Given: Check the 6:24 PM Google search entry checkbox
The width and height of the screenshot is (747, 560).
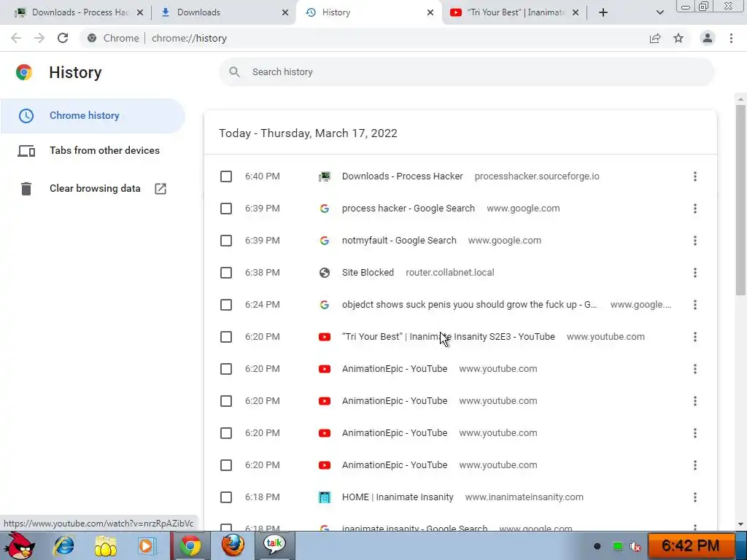Looking at the screenshot, I should coord(226,305).
